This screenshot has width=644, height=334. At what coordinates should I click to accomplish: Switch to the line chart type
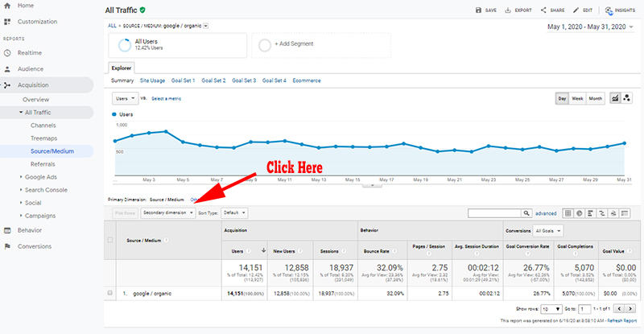[x=615, y=98]
